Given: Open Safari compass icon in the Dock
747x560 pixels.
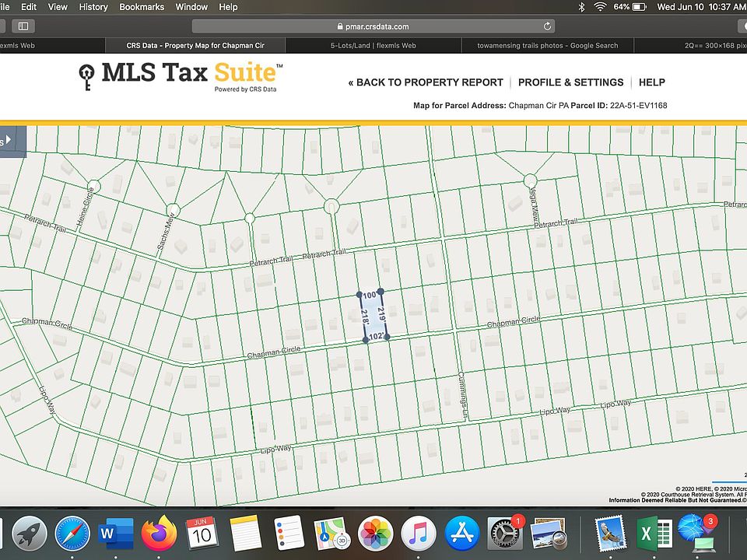Looking at the screenshot, I should [x=72, y=534].
